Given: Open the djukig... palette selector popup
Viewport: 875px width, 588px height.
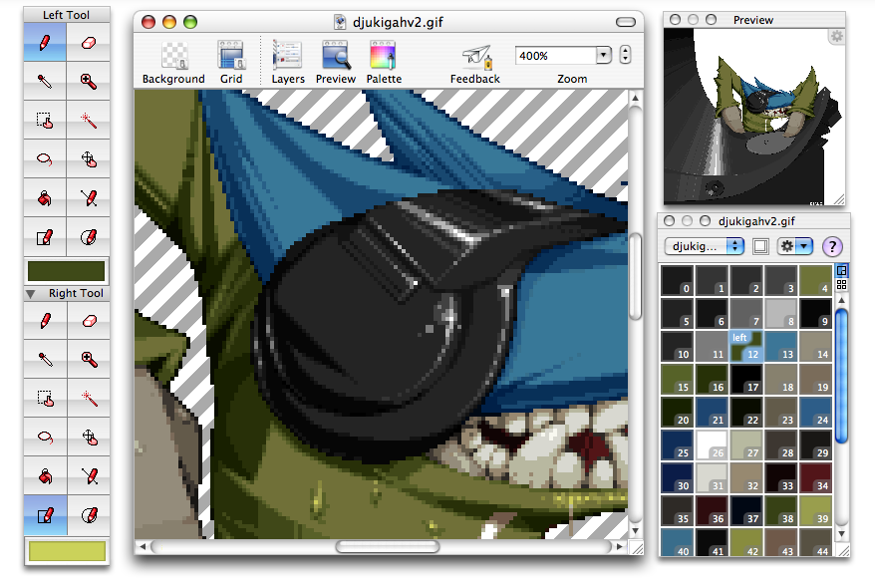Looking at the screenshot, I should coord(703,245).
